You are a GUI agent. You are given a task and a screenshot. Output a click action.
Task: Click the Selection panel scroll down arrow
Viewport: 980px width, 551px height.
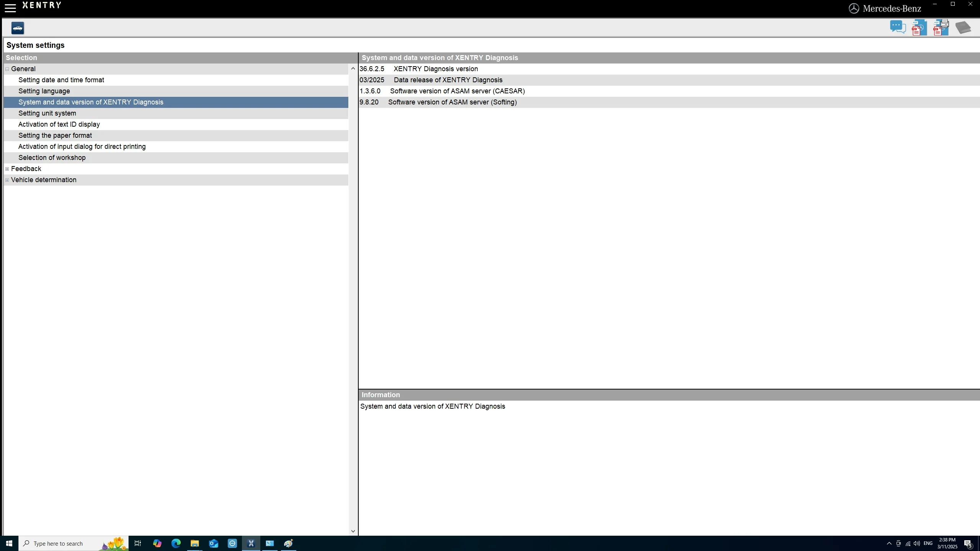tap(353, 531)
